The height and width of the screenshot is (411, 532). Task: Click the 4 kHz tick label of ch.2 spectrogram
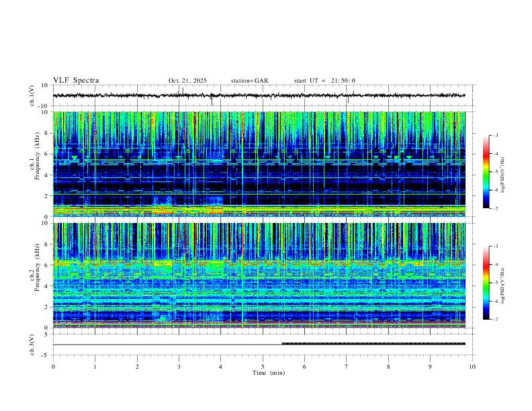(x=46, y=286)
